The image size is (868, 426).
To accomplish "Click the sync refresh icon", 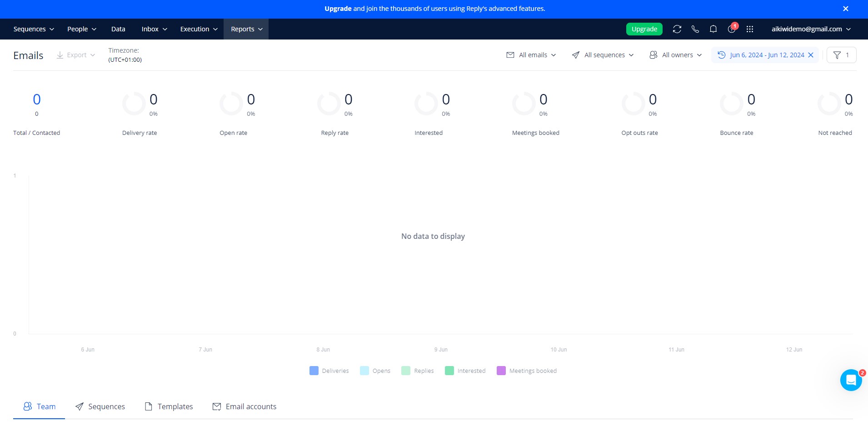I will point(677,29).
